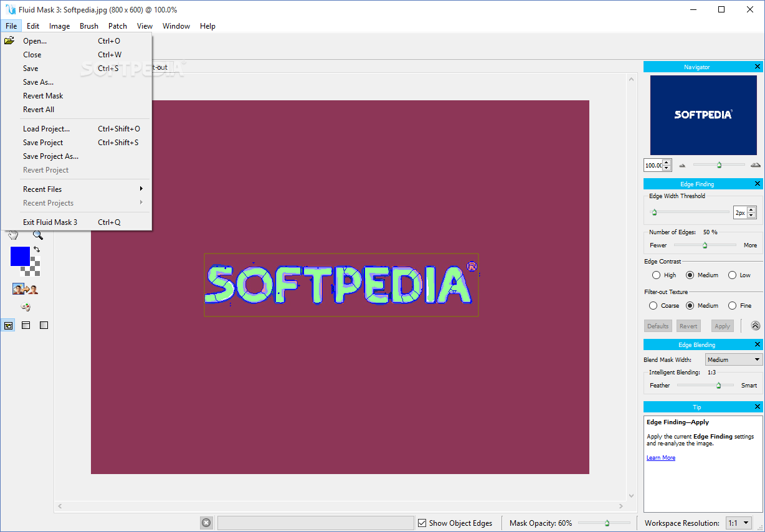Follow the Learn More link
Image resolution: width=765 pixels, height=532 pixels.
(661, 458)
